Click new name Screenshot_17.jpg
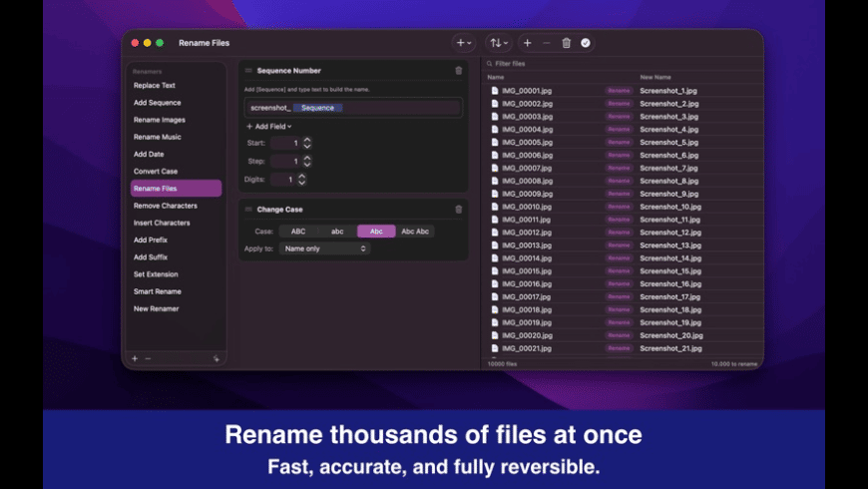The image size is (868, 489). pos(670,296)
